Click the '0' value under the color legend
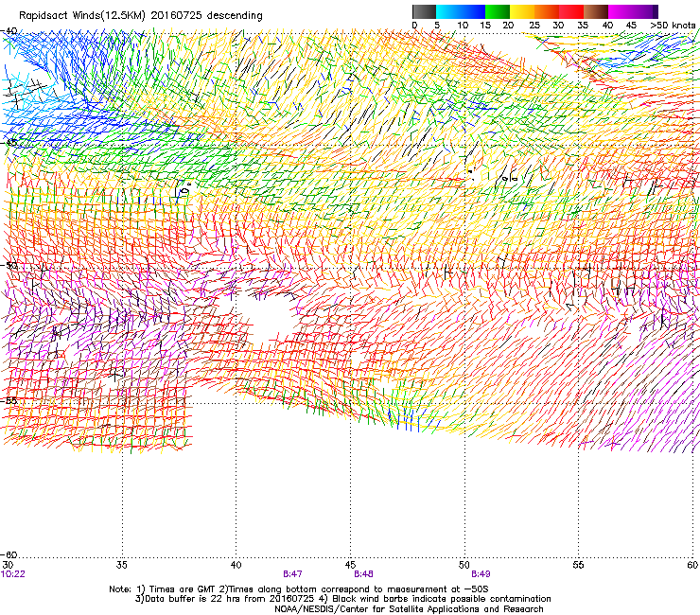Image resolution: width=700 pixels, height=615 pixels. coord(414,26)
